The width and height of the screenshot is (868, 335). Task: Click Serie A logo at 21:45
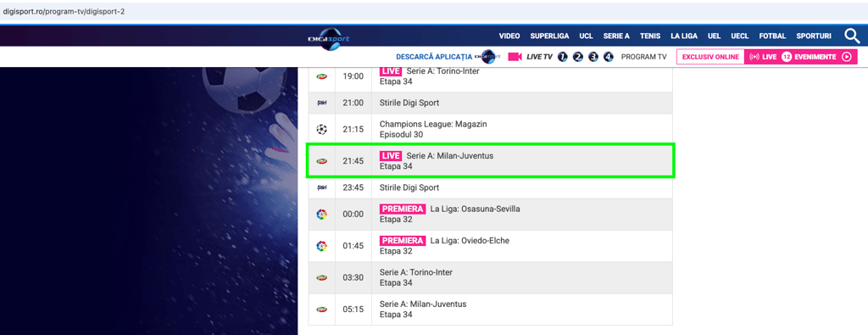pyautogui.click(x=321, y=161)
